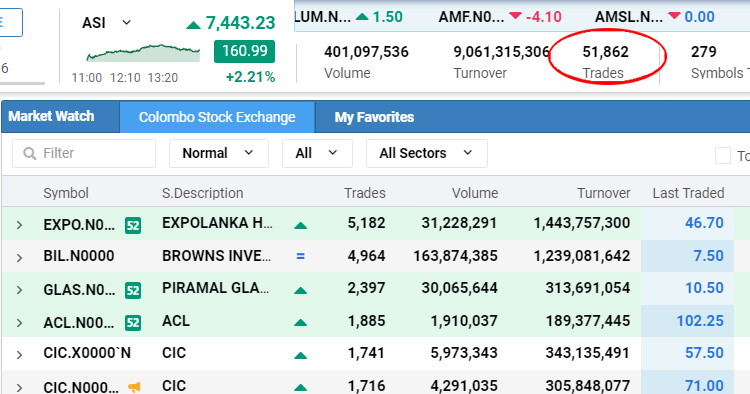Click the 9,061,315,306 Turnover figure
Image resolution: width=750 pixels, height=394 pixels.
coord(502,52)
